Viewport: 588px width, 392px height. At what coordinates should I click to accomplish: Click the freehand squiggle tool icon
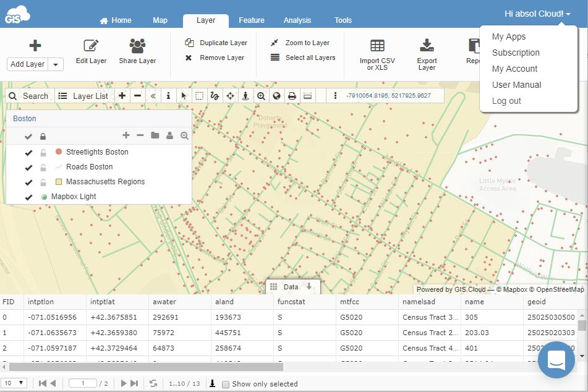coord(215,96)
